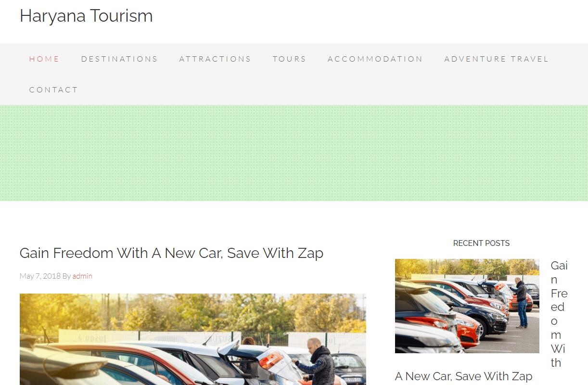Go to the Home menu item
Viewport: 588px width, 385px height.
(44, 59)
